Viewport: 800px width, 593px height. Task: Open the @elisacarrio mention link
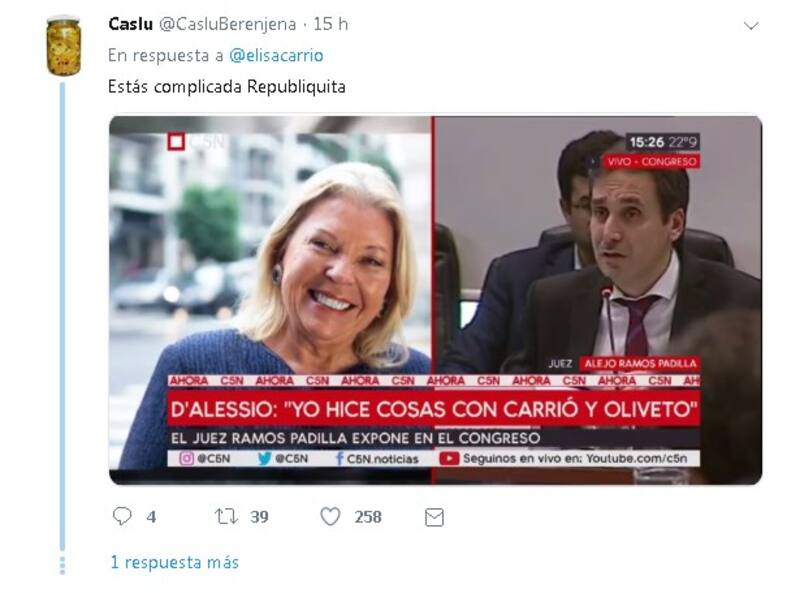[276, 55]
